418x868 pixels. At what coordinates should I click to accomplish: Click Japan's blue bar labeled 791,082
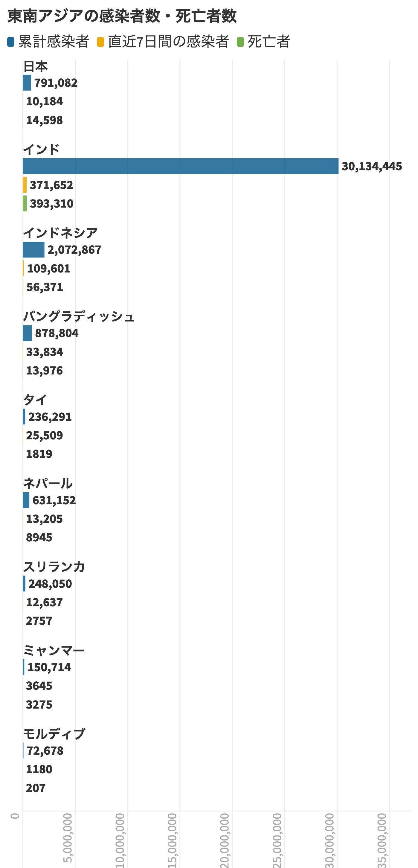click(27, 83)
